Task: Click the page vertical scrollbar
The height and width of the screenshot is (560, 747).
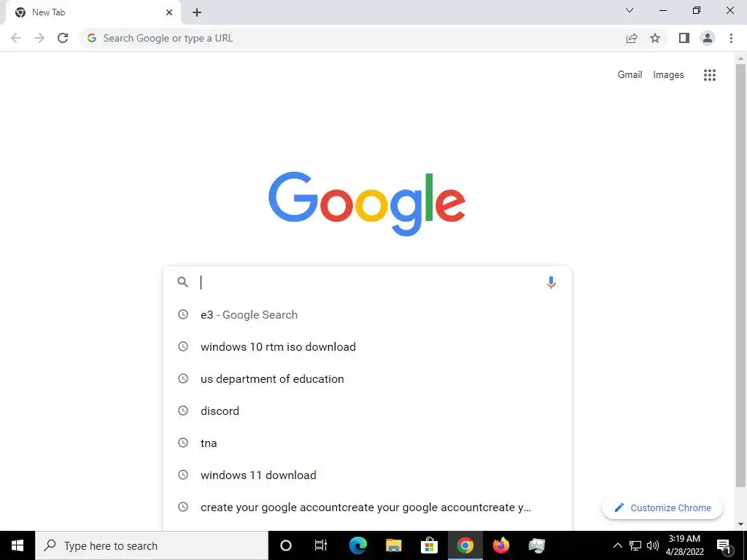Action: [740, 276]
